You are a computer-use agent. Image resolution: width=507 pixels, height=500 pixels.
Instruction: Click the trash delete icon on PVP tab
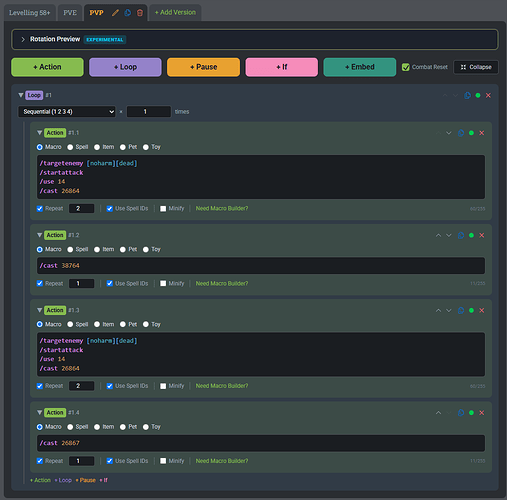(x=140, y=13)
